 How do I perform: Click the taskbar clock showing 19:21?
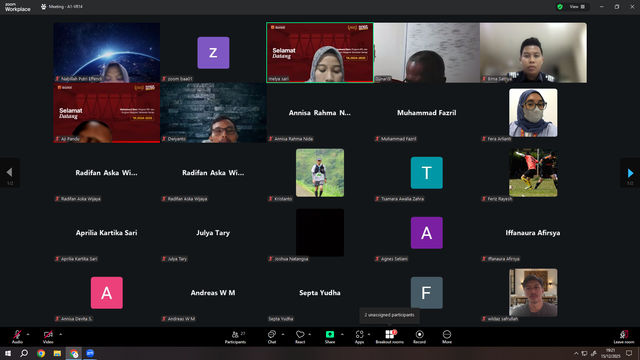(610, 353)
